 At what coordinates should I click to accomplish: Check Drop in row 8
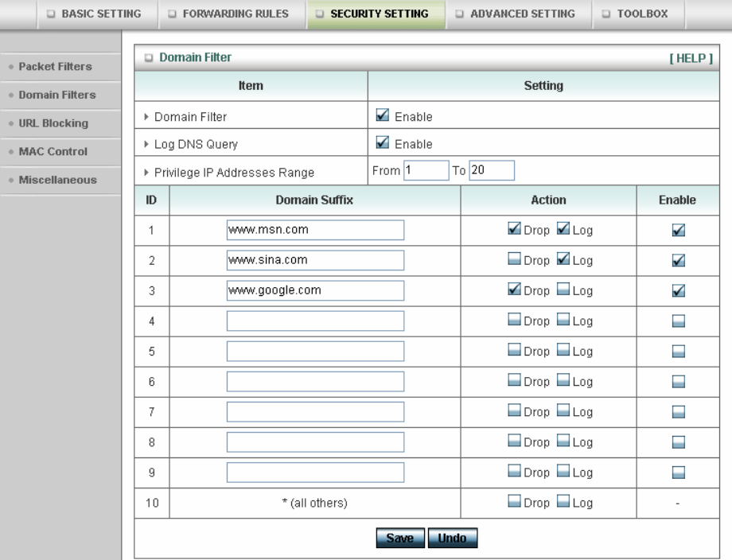514,441
